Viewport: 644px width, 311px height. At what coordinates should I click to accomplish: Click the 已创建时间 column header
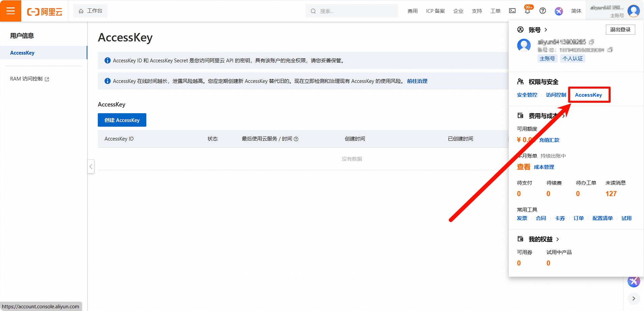tap(460, 139)
